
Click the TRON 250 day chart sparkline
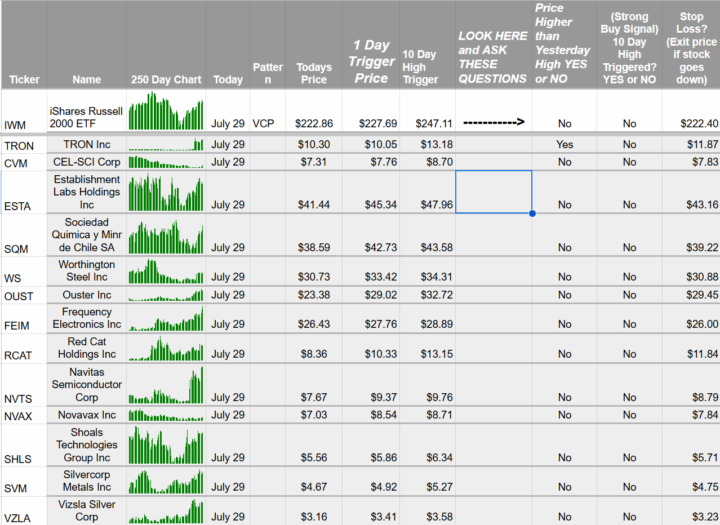166,144
